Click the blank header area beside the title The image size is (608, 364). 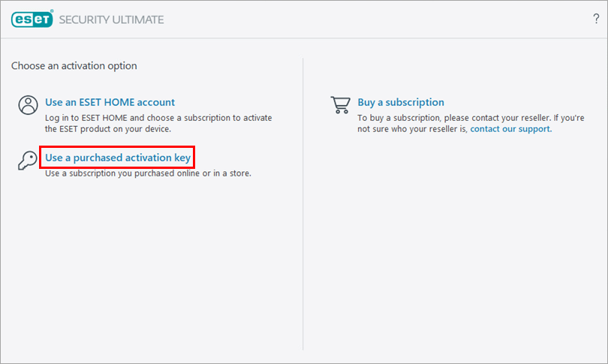coord(375,19)
